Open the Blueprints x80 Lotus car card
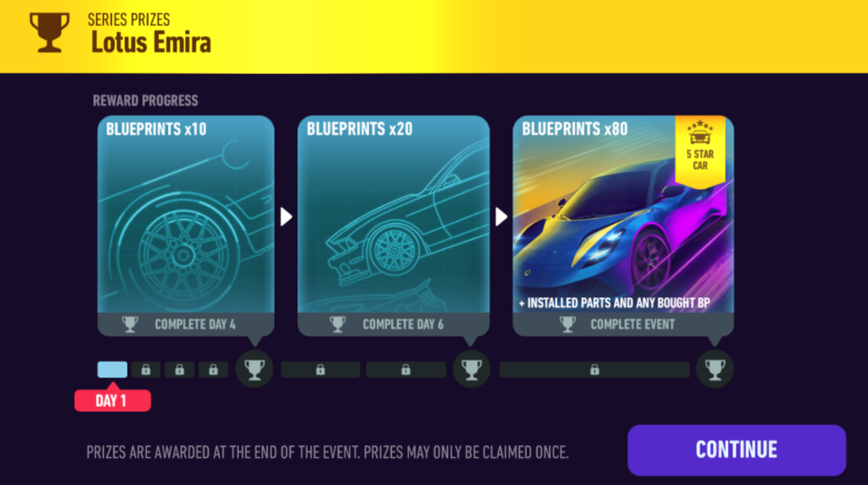The height and width of the screenshot is (485, 868). (x=623, y=226)
